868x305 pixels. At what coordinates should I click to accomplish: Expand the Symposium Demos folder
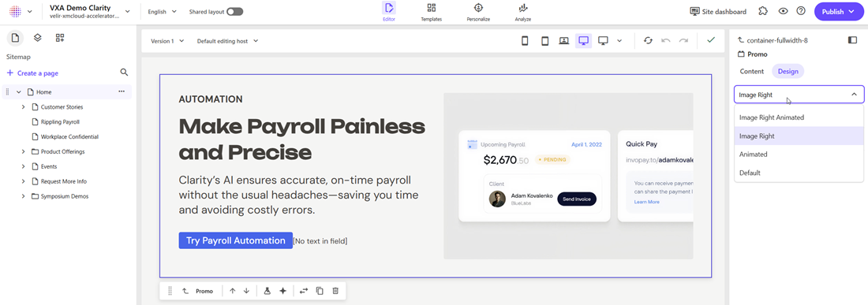pyautogui.click(x=23, y=196)
